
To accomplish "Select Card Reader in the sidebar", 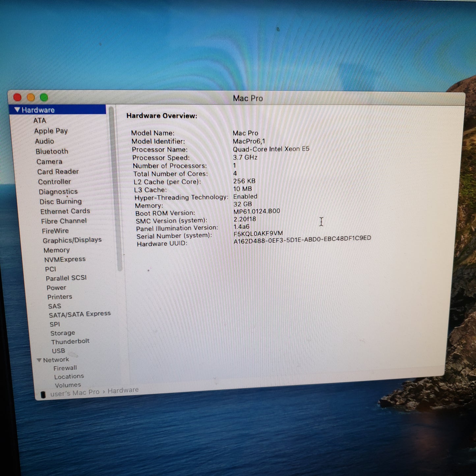I will [x=58, y=172].
